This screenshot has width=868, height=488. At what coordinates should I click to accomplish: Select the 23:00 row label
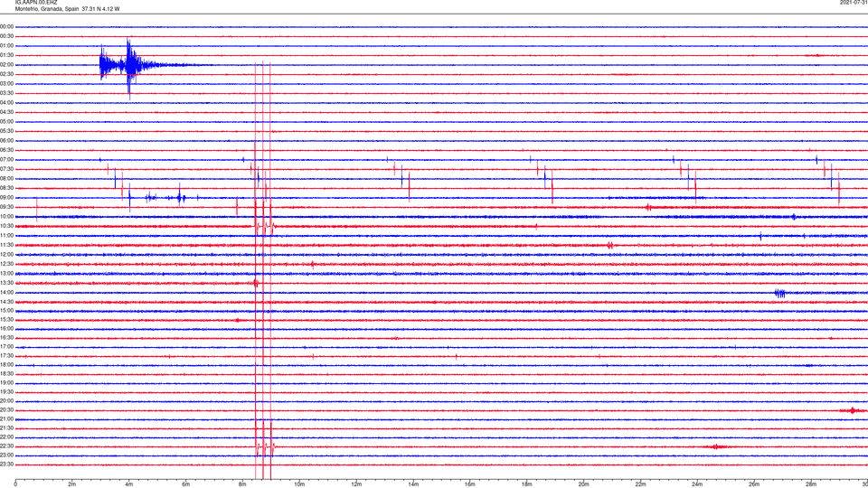pyautogui.click(x=6, y=455)
